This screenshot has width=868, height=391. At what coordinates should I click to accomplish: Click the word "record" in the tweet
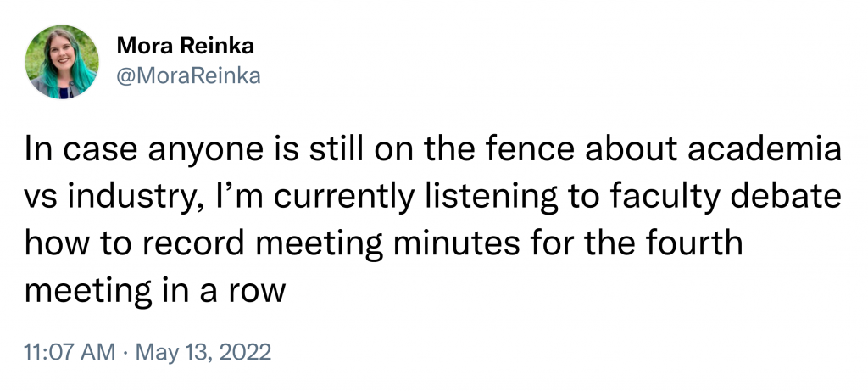point(194,243)
